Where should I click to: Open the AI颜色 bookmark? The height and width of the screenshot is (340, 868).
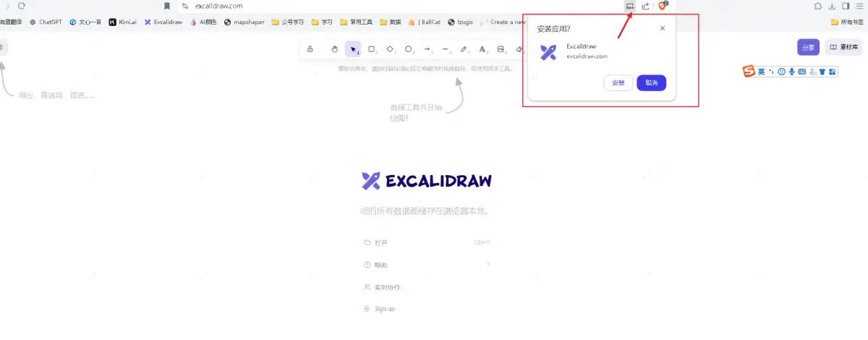pos(203,22)
